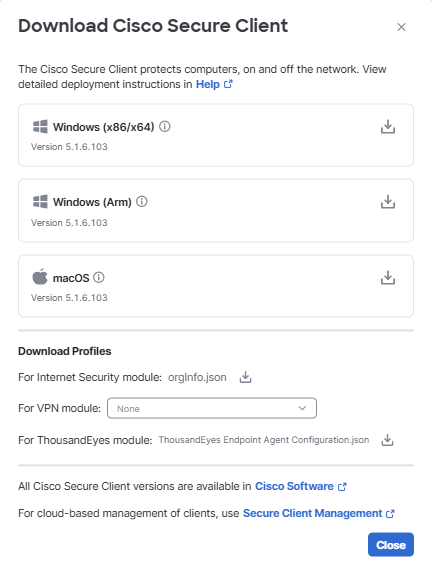Click the Apple logo icon
This screenshot has width=432, height=569.
tap(40, 277)
